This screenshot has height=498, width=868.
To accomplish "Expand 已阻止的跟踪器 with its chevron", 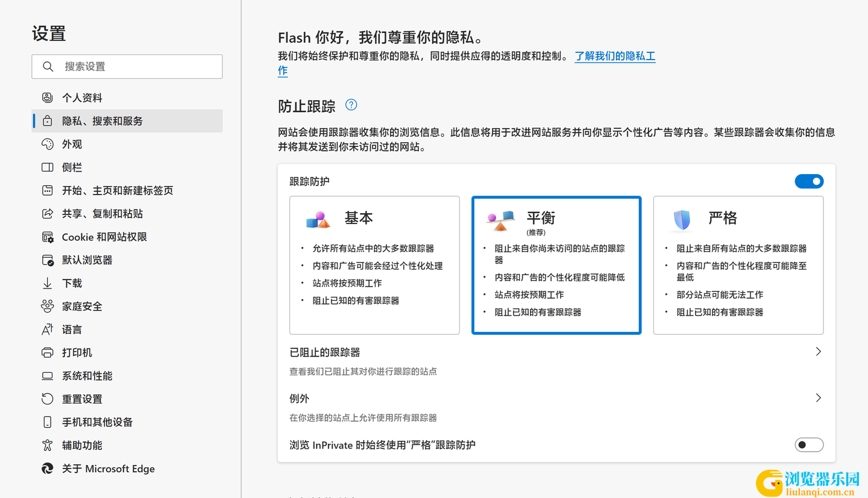I will tap(818, 352).
